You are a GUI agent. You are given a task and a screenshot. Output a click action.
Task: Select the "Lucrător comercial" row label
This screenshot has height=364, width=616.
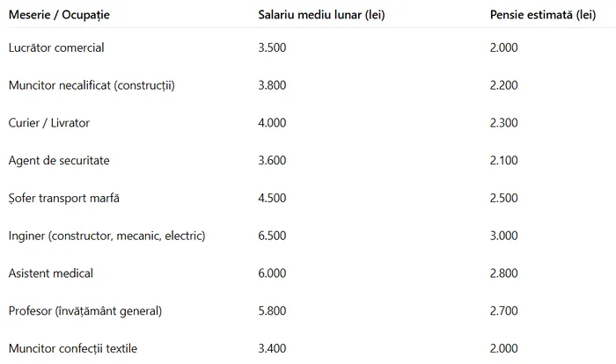coord(56,47)
